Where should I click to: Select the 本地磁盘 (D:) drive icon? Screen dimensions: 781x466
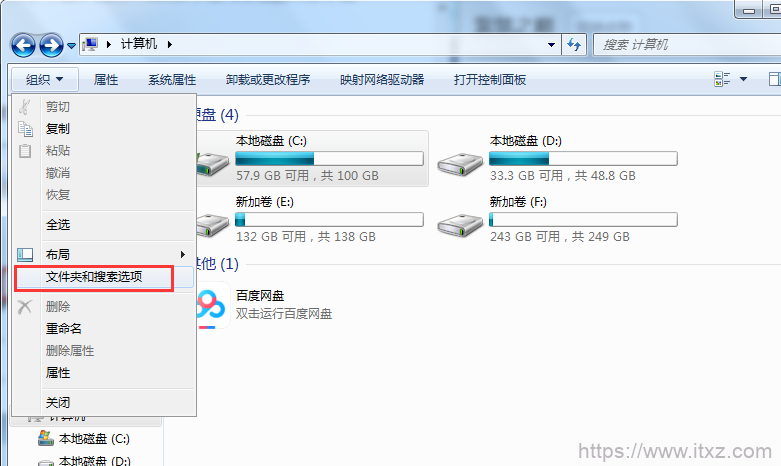[460, 164]
